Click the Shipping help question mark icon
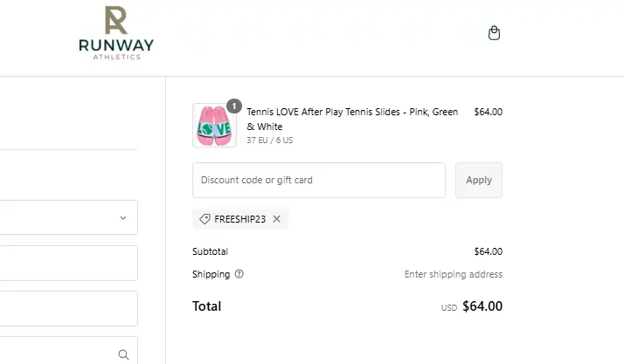The image size is (624, 364). 239,274
